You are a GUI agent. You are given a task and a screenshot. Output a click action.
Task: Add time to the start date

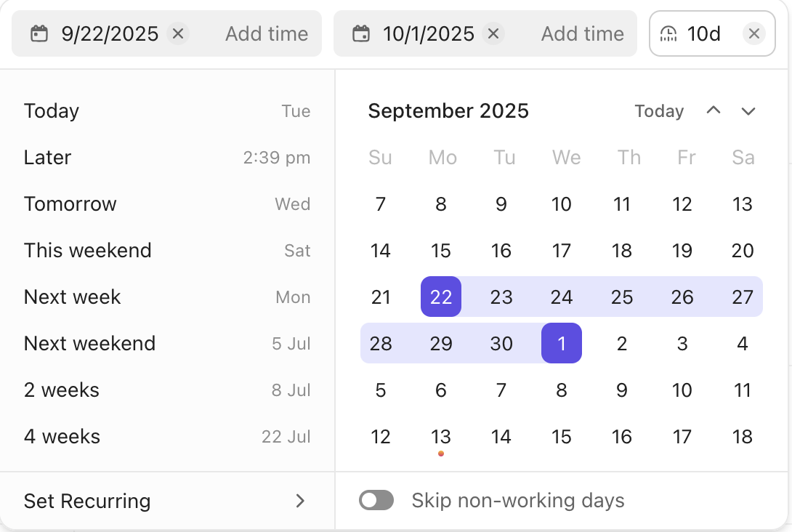267,33
